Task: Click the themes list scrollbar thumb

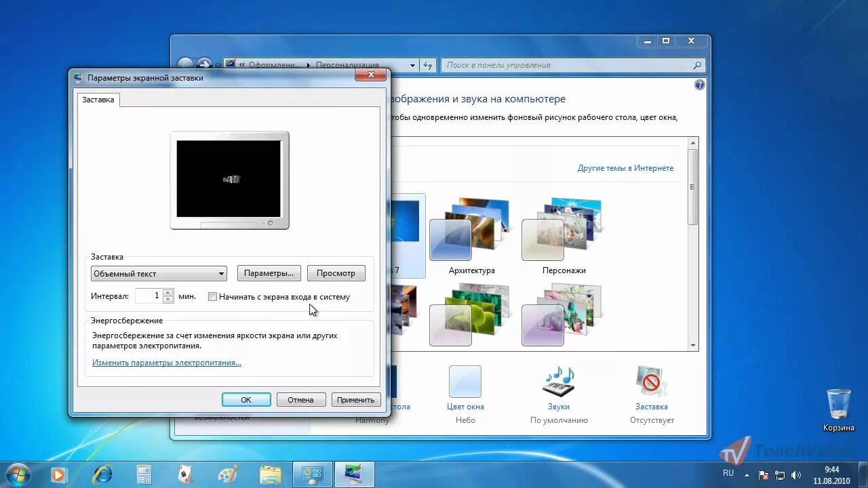Action: click(x=692, y=187)
